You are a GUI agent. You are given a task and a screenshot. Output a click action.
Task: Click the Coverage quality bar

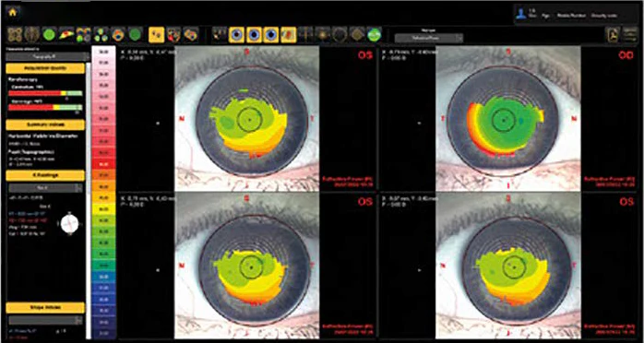(x=45, y=107)
